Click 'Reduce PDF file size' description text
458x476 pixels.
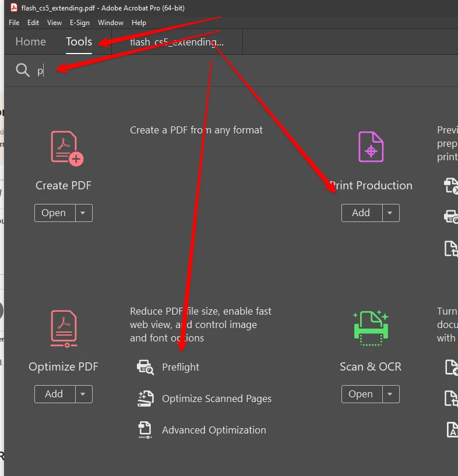click(x=200, y=325)
